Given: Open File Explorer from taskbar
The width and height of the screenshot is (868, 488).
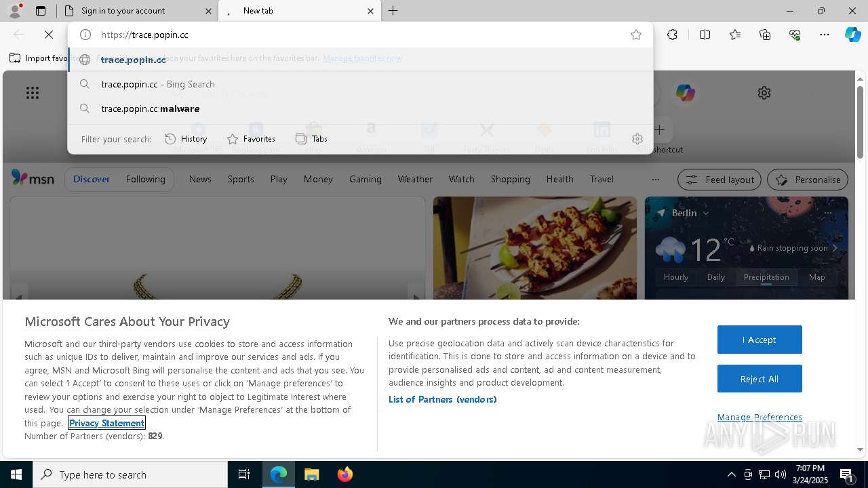Looking at the screenshot, I should (311, 474).
